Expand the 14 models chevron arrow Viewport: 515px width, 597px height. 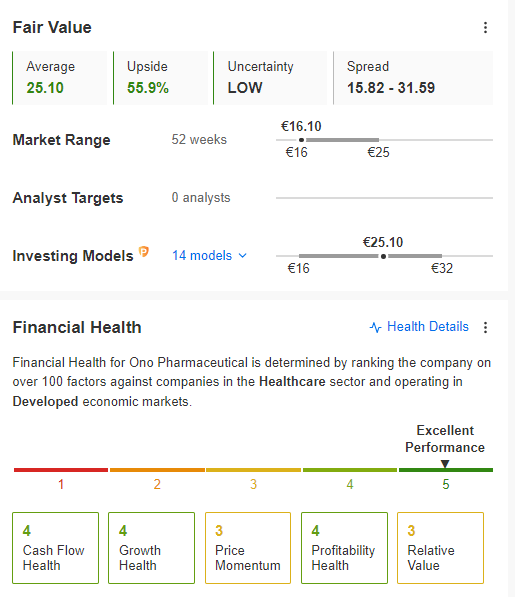(x=242, y=256)
